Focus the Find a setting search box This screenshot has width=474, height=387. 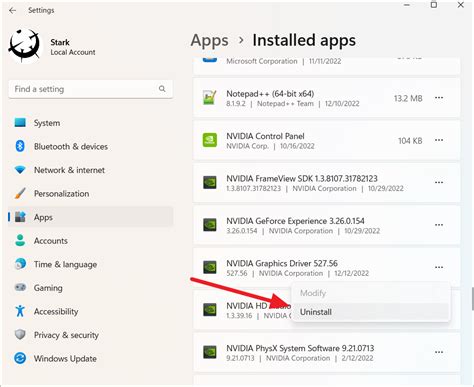(91, 89)
